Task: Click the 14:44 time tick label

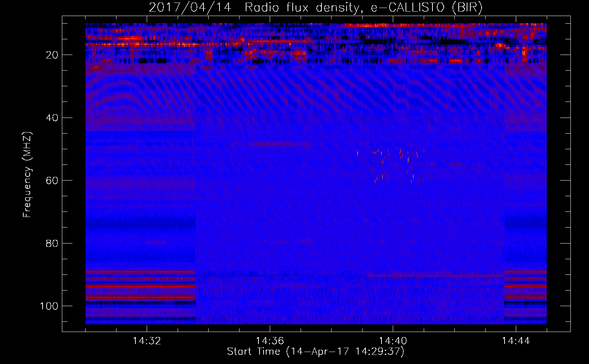Action: pyautogui.click(x=516, y=341)
